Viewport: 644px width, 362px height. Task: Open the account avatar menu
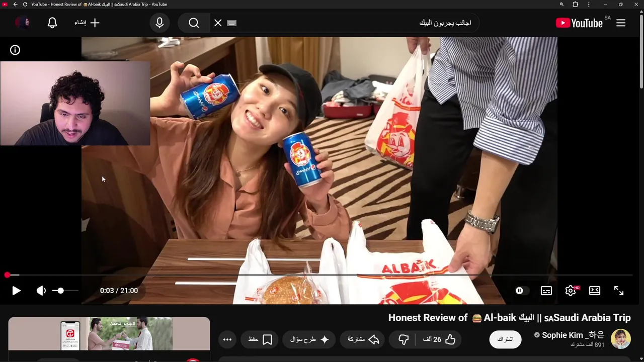coord(22,23)
